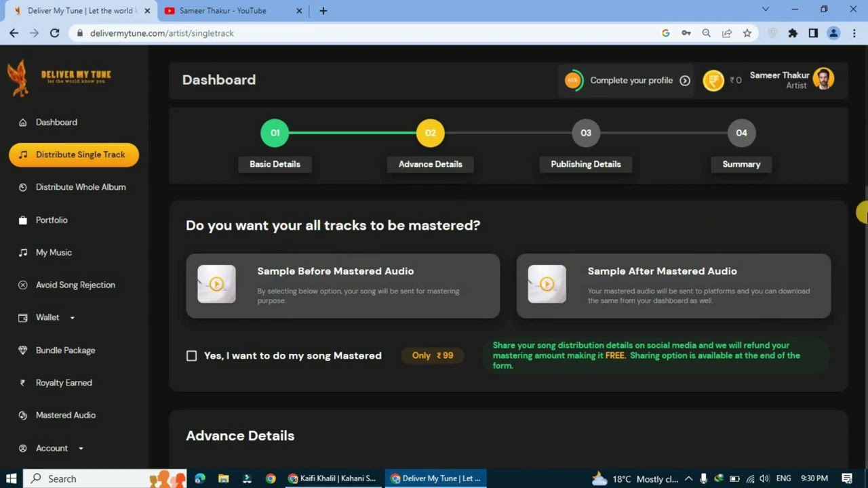
Task: Open Avoid Song Rejection page
Action: (75, 285)
